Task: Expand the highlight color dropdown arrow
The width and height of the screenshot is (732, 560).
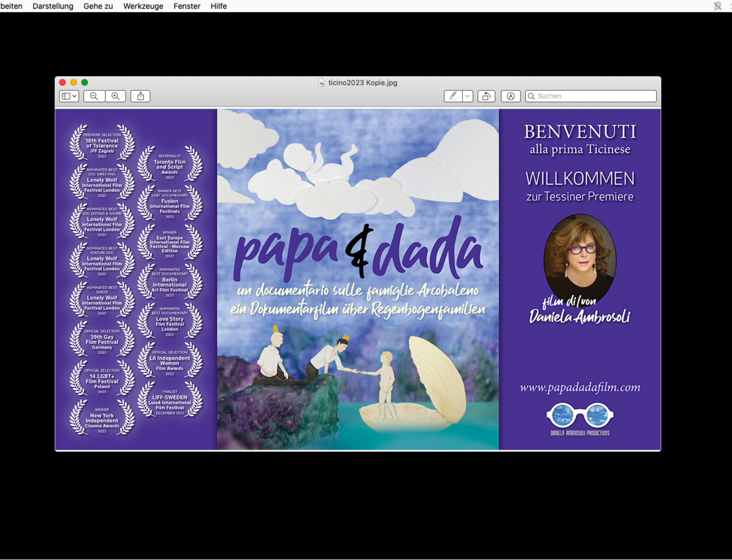Action: 467,96
